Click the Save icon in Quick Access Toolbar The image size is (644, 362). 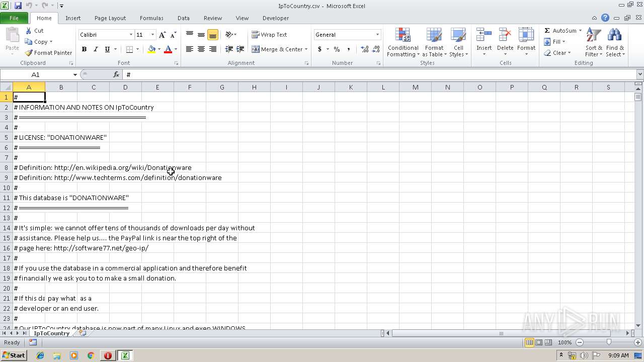coord(18,6)
